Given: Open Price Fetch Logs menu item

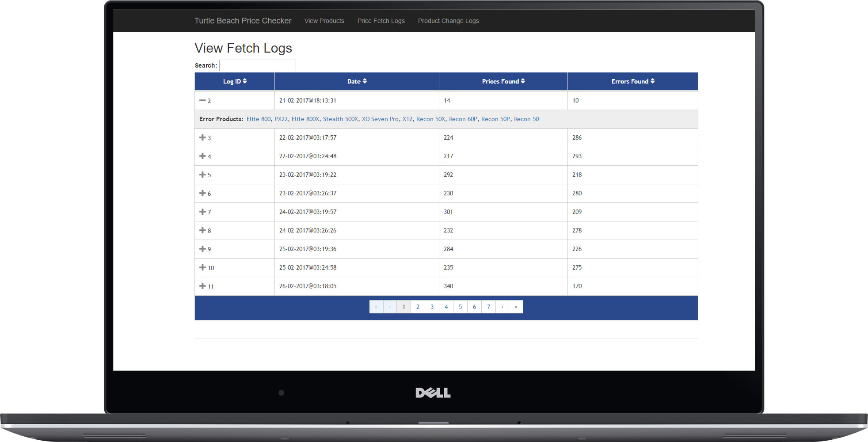Looking at the screenshot, I should click(381, 21).
